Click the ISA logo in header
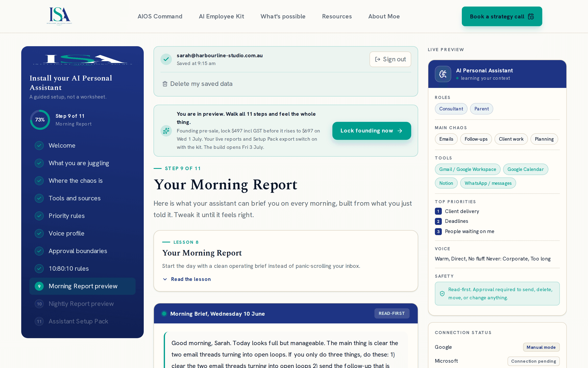 pyautogui.click(x=59, y=16)
